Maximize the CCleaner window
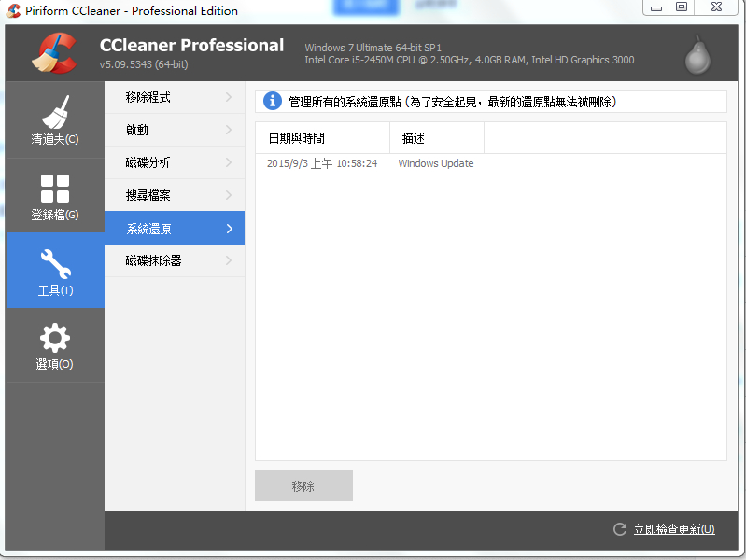This screenshot has width=746, height=560. click(682, 7)
